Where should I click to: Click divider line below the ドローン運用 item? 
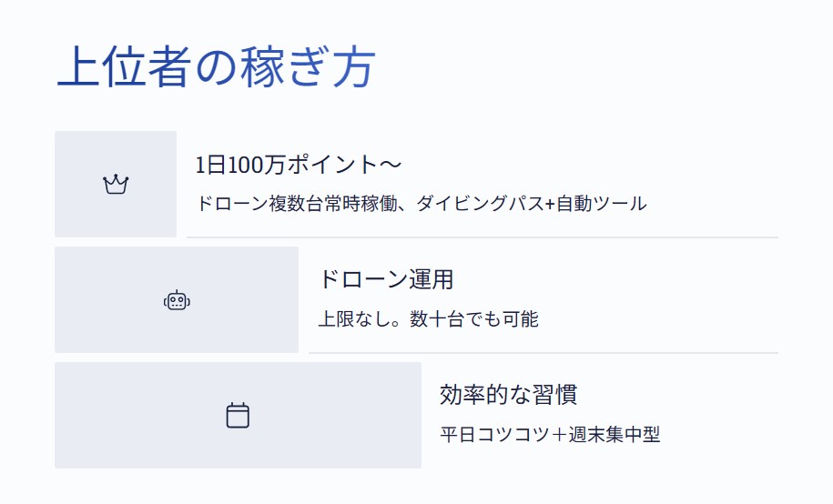543,353
